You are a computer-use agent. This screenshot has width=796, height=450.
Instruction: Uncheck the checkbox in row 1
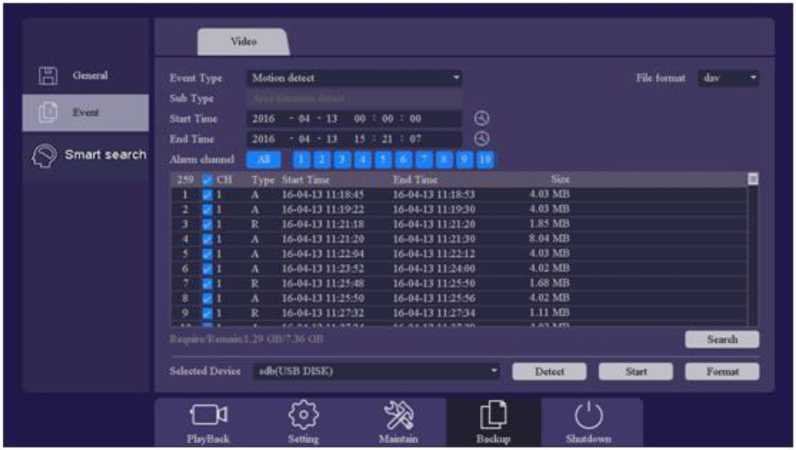pyautogui.click(x=208, y=195)
